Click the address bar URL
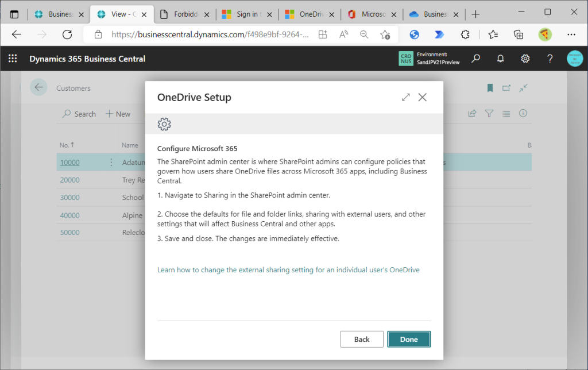 pos(210,34)
